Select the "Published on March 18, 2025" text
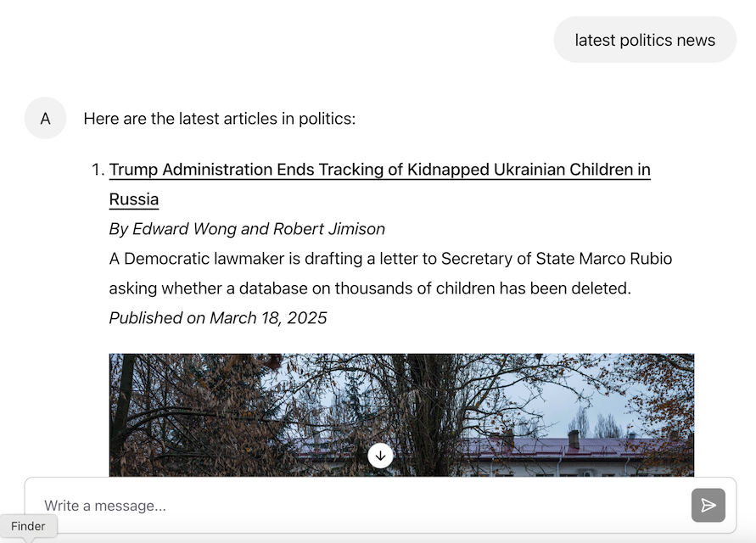This screenshot has width=756, height=543. click(217, 317)
